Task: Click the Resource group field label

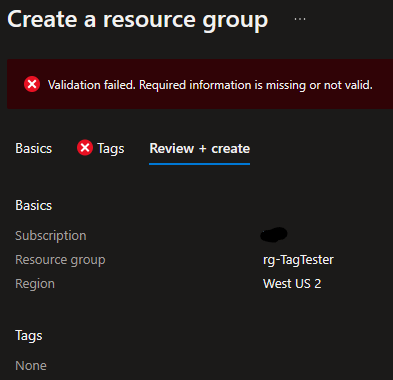Action: click(60, 260)
